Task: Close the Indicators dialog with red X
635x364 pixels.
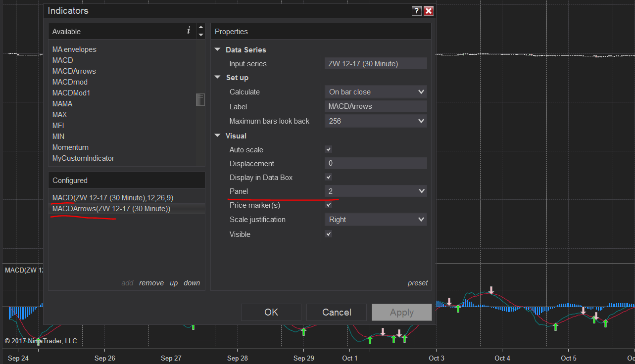Action: click(x=429, y=11)
